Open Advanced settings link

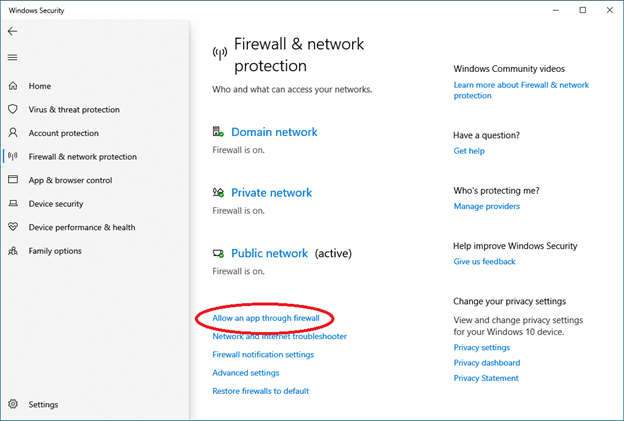tap(245, 373)
